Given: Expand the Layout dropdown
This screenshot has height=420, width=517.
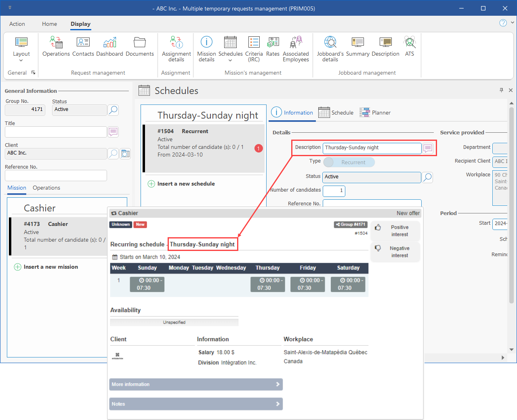Looking at the screenshot, I should (x=21, y=60).
